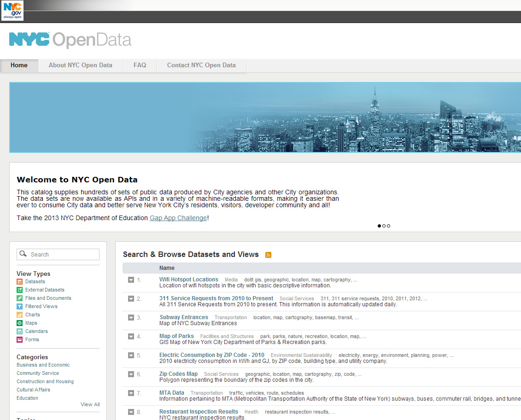521x420 pixels.
Task: Click the Search input field
Action: pos(63,254)
